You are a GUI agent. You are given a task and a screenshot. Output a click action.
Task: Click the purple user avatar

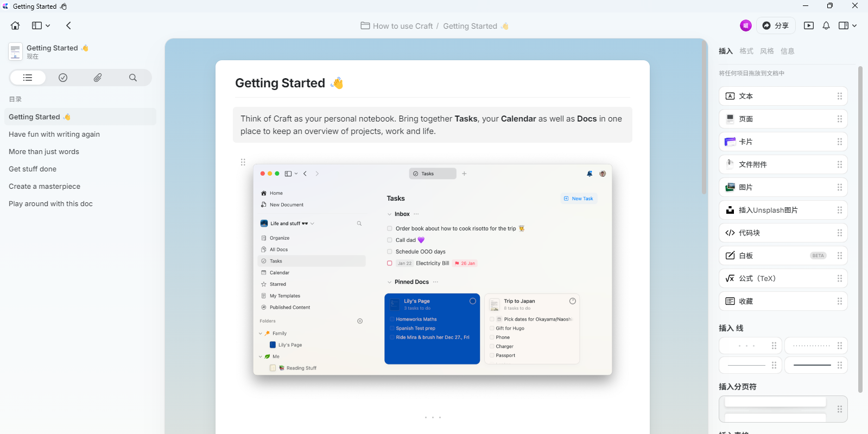click(745, 25)
